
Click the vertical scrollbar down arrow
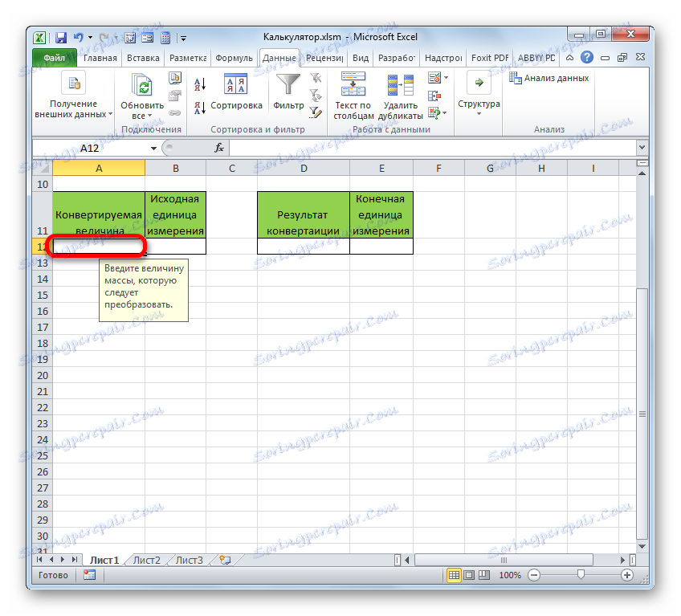coord(642,546)
